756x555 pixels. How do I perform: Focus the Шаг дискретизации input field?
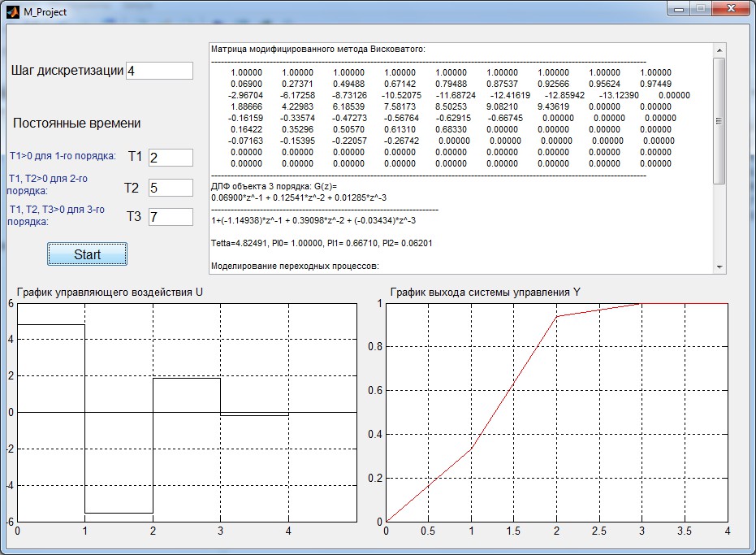[x=160, y=71]
